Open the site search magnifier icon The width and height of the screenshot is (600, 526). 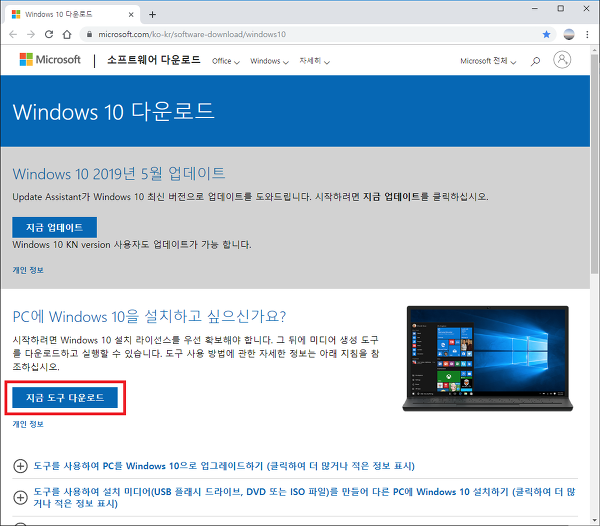pyautogui.click(x=535, y=61)
